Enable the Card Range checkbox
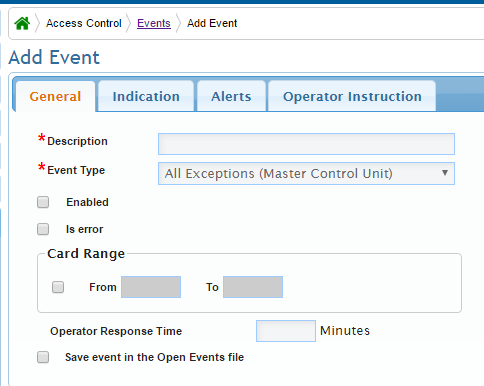The image size is (484, 386). 58,287
